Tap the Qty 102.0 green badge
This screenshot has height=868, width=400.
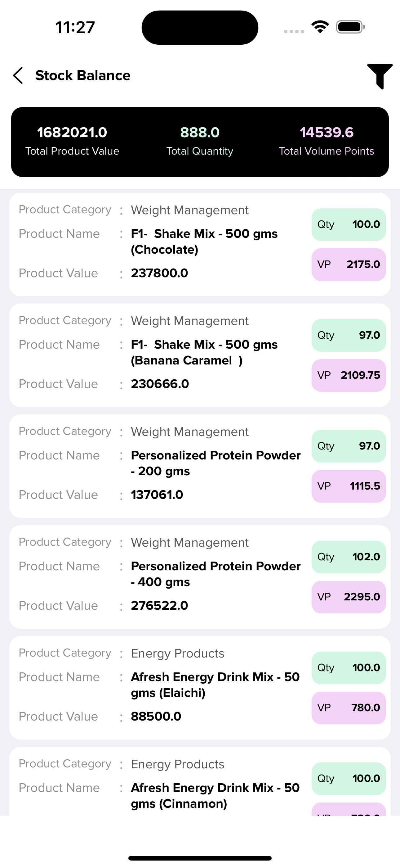coord(349,557)
